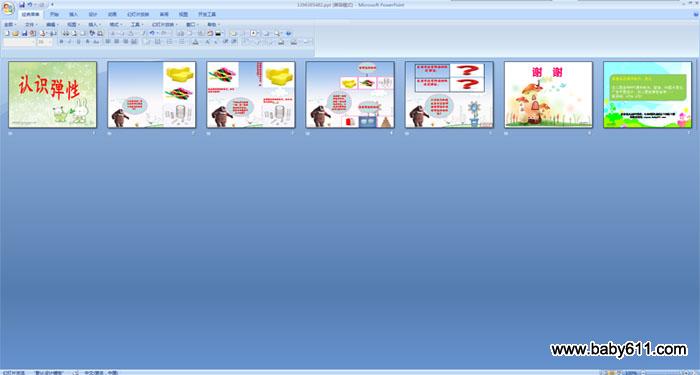Expand the 格式 classic menu dropdown
Image resolution: width=700 pixels, height=375 pixels.
tap(115, 25)
